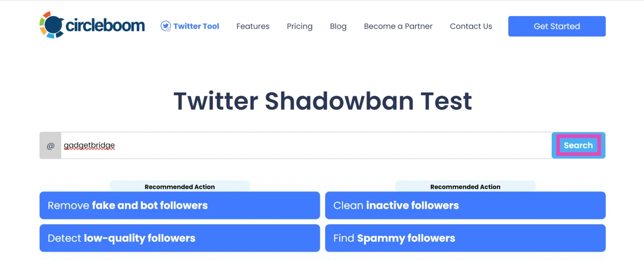Click the @ prefix symbol box
Image resolution: width=644 pixels, height=264 pixels.
click(x=50, y=146)
